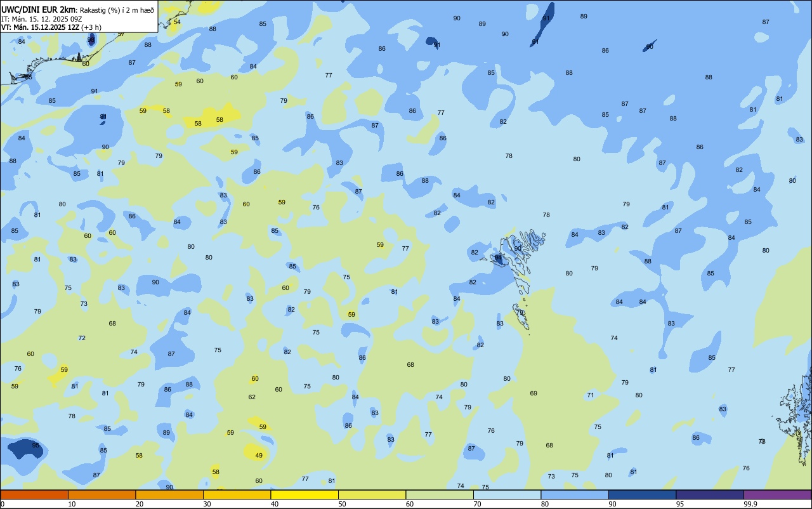The image size is (812, 509).
Task: Click the light green 60–70 legend swatch
Action: click(440, 494)
